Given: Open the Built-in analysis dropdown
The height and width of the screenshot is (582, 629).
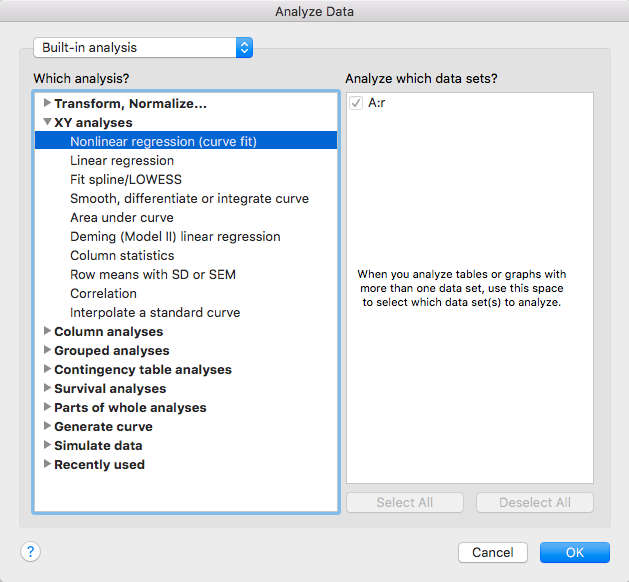Looking at the screenshot, I should coord(143,47).
